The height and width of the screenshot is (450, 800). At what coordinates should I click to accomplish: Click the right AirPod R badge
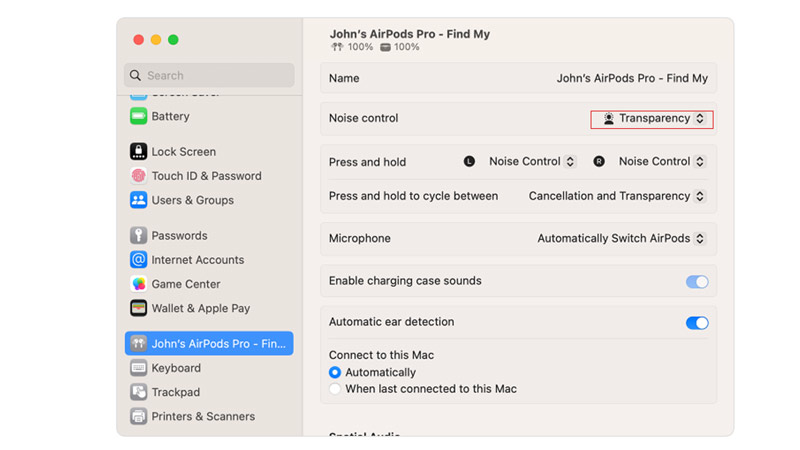[599, 161]
